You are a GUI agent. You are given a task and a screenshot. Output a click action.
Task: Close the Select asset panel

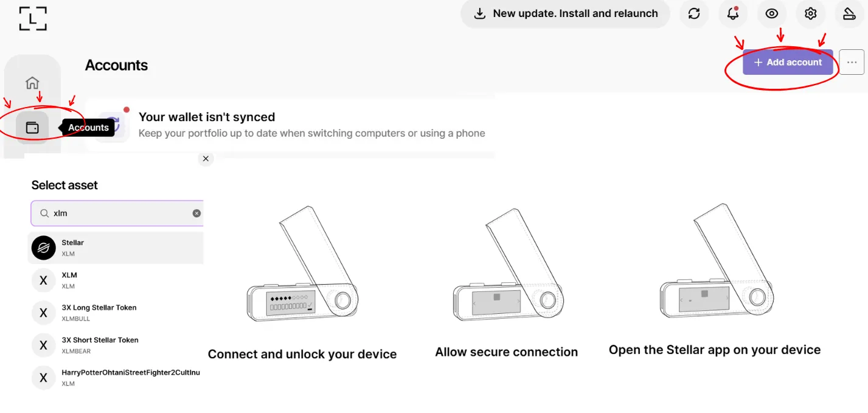(x=206, y=159)
